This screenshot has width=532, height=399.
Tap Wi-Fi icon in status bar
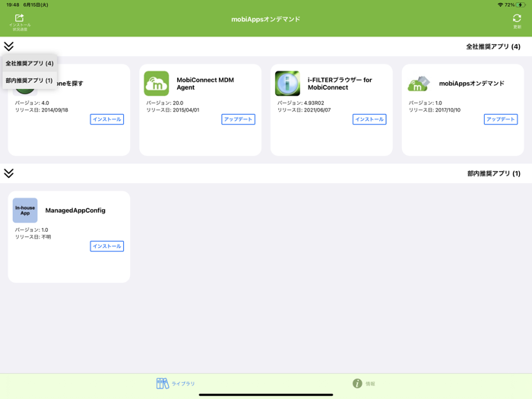500,5
